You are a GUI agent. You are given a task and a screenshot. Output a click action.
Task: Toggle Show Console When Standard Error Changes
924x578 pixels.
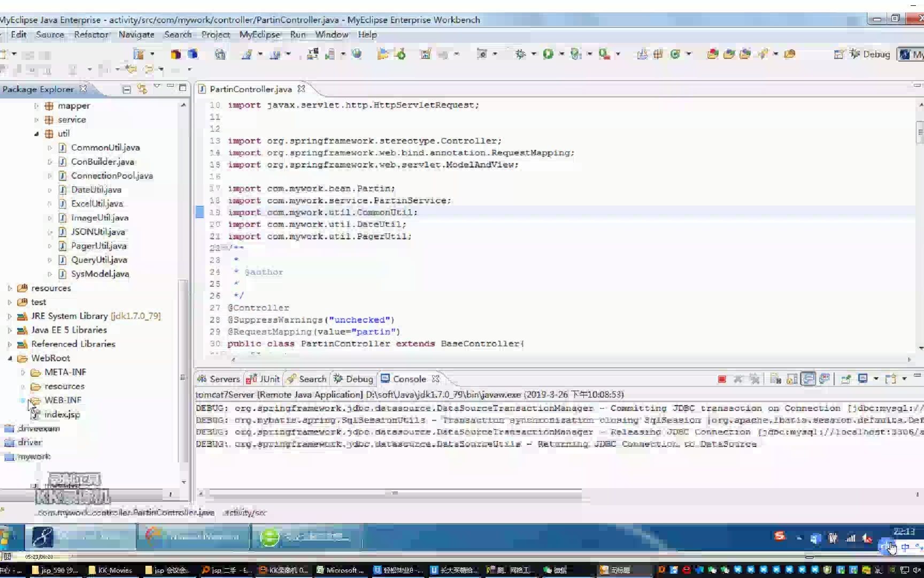click(x=825, y=379)
